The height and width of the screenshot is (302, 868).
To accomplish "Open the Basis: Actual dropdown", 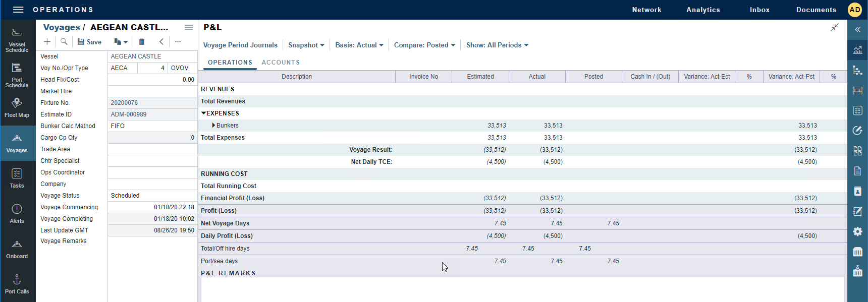I will pos(359,45).
